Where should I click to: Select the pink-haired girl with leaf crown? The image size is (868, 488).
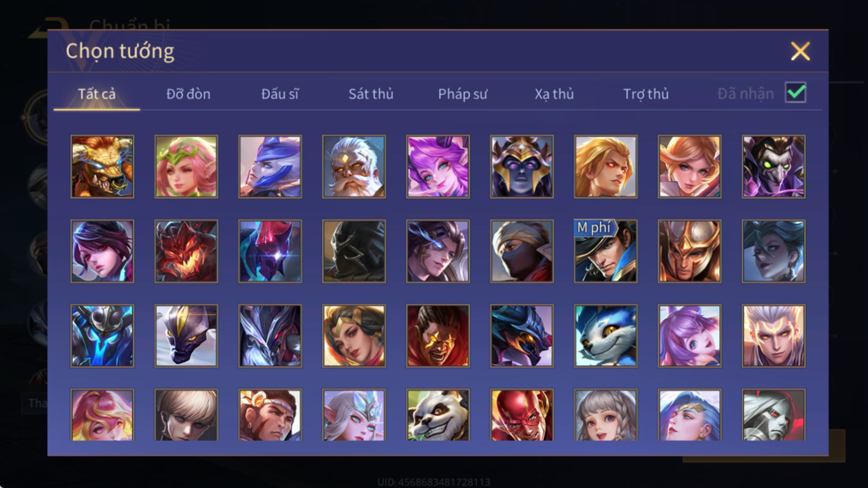(186, 167)
